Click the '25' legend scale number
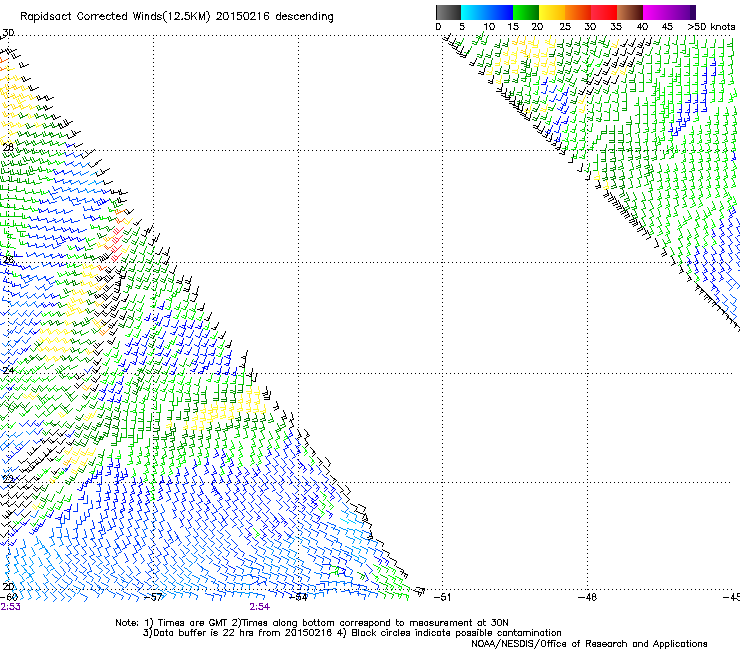740x650 pixels. click(565, 27)
